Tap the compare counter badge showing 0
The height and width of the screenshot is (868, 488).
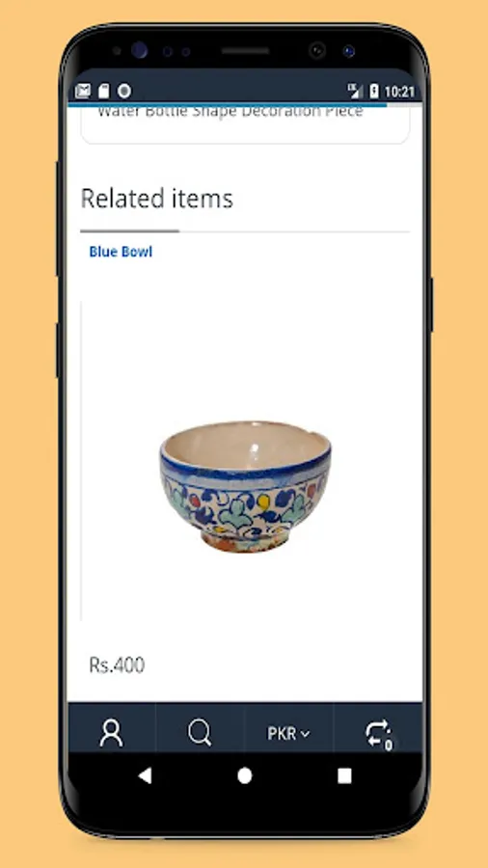click(389, 745)
